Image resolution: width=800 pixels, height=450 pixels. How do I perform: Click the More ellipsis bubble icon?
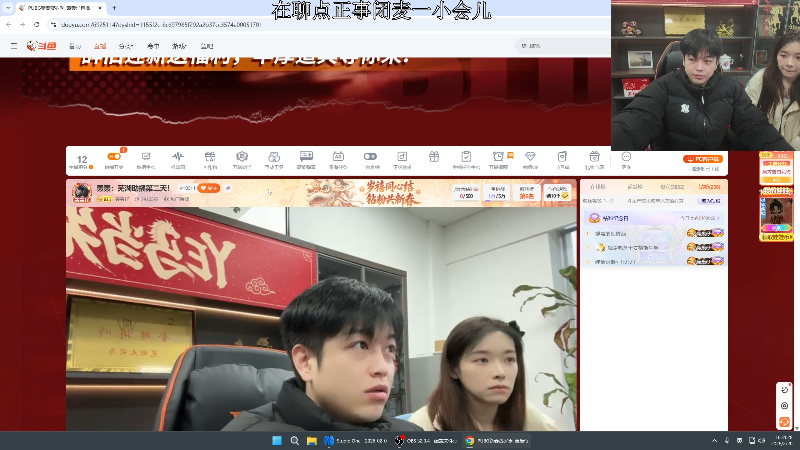(626, 157)
